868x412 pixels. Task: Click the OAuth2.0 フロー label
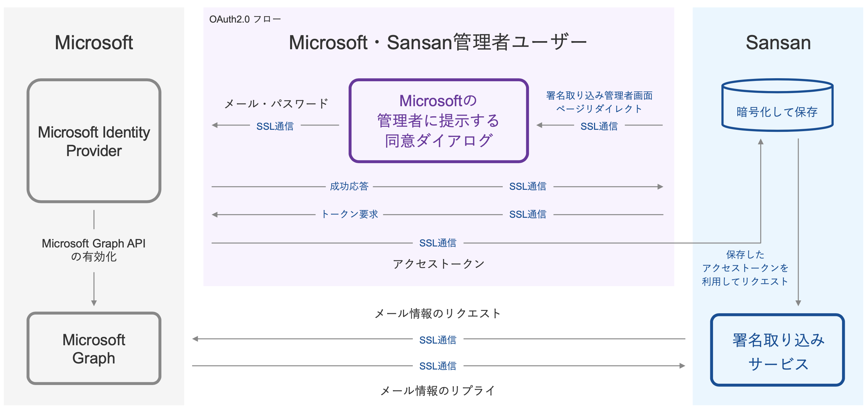click(245, 19)
